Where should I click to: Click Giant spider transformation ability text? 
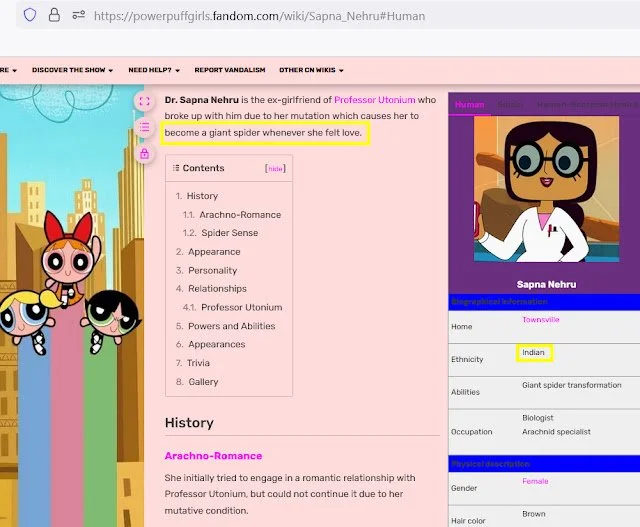pyautogui.click(x=572, y=385)
